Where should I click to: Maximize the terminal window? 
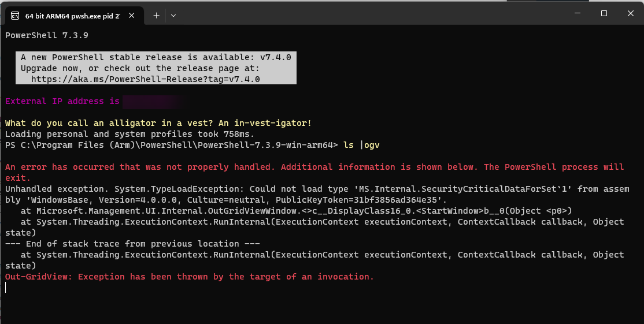pos(604,13)
